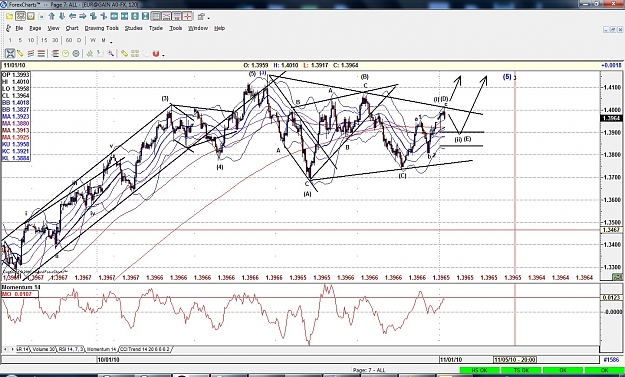This screenshot has width=625, height=377.
Task: Click the teal horizontal-expand chart icon
Action: tap(114, 16)
